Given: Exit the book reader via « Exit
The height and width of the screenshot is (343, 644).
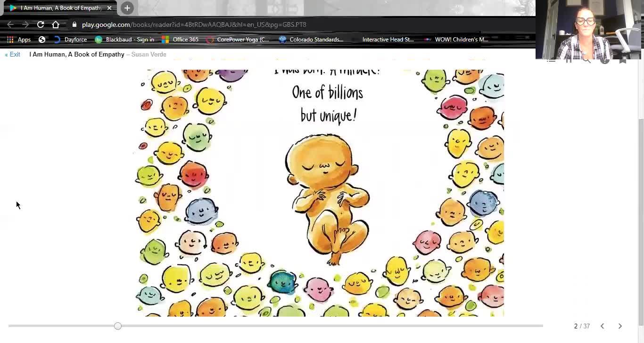Looking at the screenshot, I should pyautogui.click(x=12, y=55).
